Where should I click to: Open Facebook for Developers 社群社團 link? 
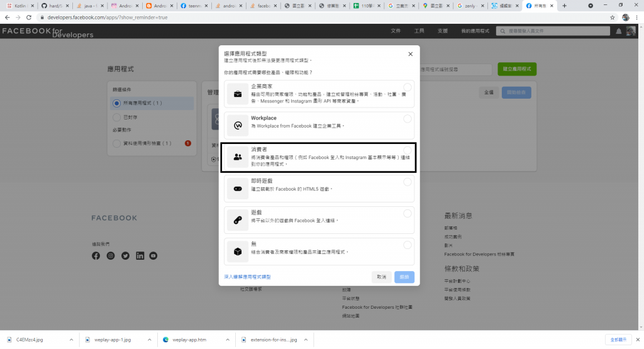(377, 307)
